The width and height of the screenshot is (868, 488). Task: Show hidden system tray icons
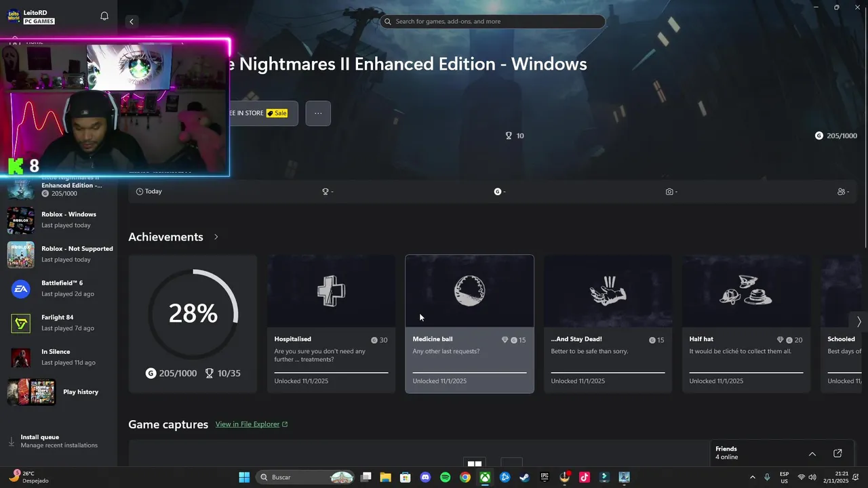pos(752,477)
